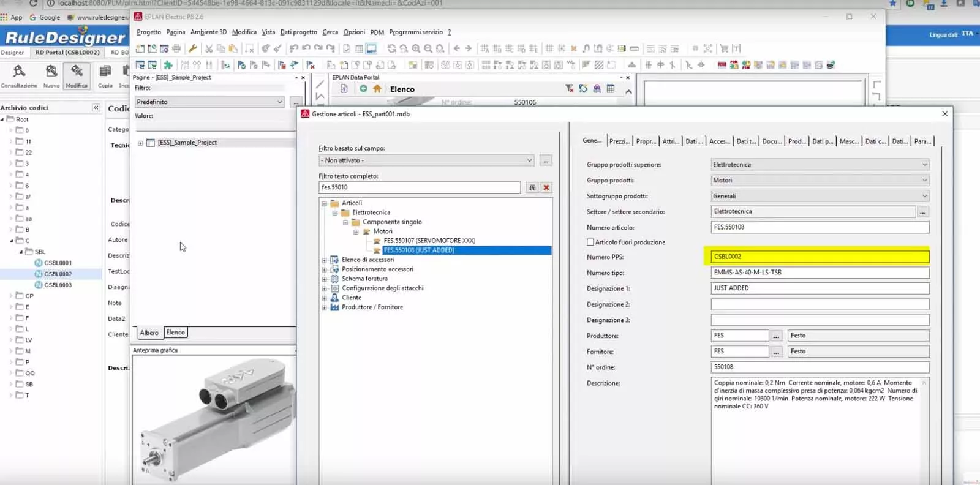Click the ellipsis button beside Produttore field

pos(776,336)
